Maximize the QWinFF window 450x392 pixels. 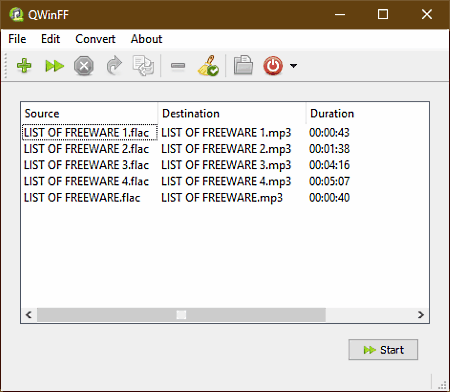click(x=383, y=14)
